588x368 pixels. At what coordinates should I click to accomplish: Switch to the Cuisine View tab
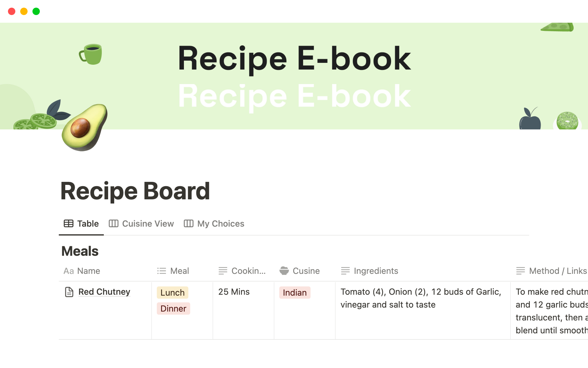click(148, 224)
